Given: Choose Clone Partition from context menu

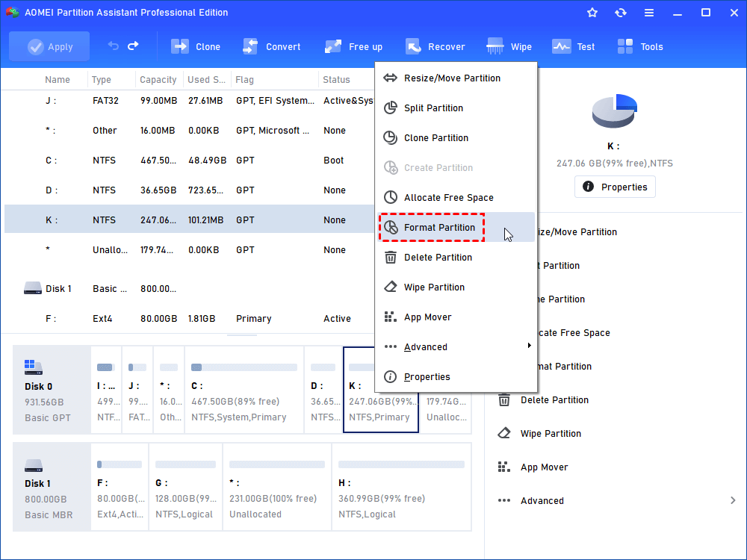Looking at the screenshot, I should tap(456, 138).
